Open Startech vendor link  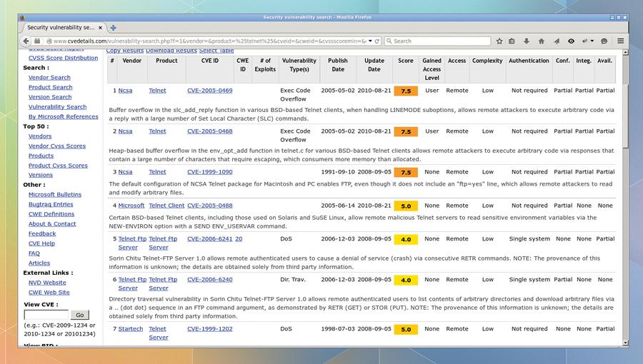coord(131,329)
